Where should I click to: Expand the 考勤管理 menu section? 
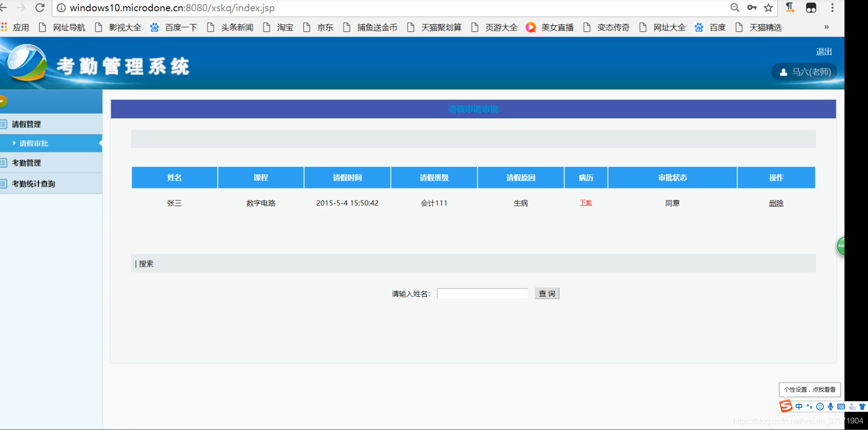click(x=51, y=163)
